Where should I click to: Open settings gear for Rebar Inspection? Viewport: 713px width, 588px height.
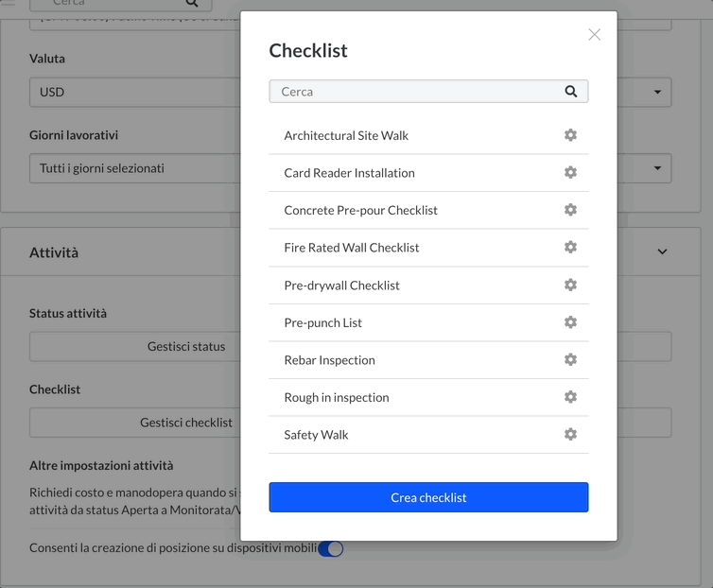570,359
